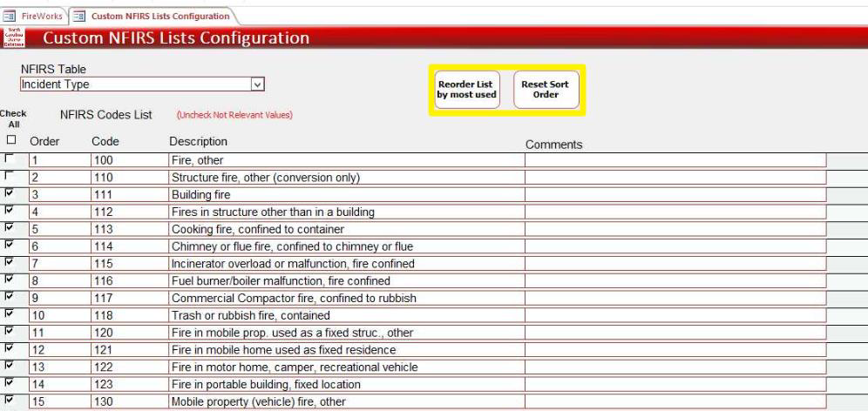The image size is (868, 411).
Task: Uncheck the portable building fire checkbox
Action: coord(10,381)
